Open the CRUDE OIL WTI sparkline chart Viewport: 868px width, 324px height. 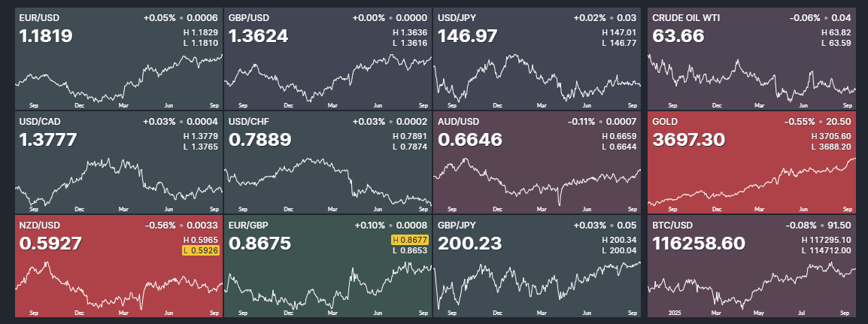[x=751, y=78]
